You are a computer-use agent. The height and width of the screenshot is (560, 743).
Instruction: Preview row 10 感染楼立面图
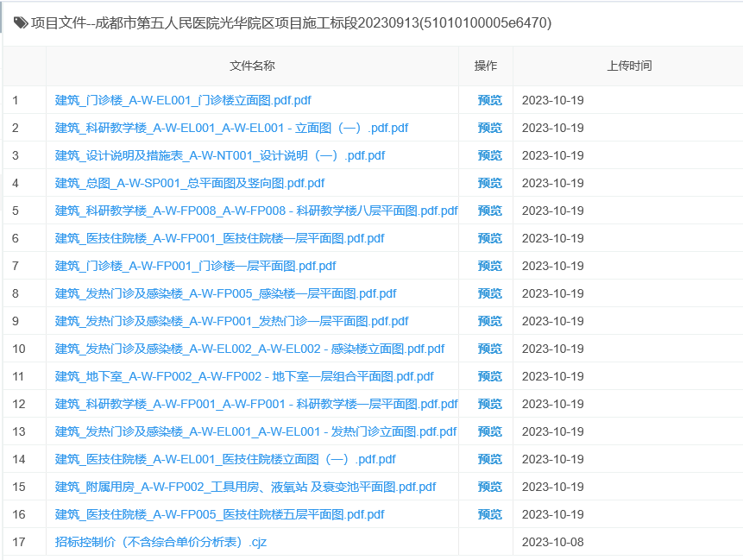click(x=489, y=349)
